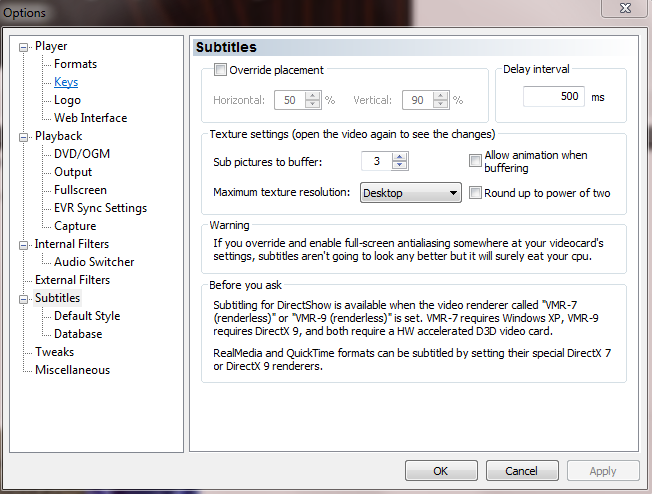Open the Fullscreen options page
The width and height of the screenshot is (652, 494).
coord(80,190)
